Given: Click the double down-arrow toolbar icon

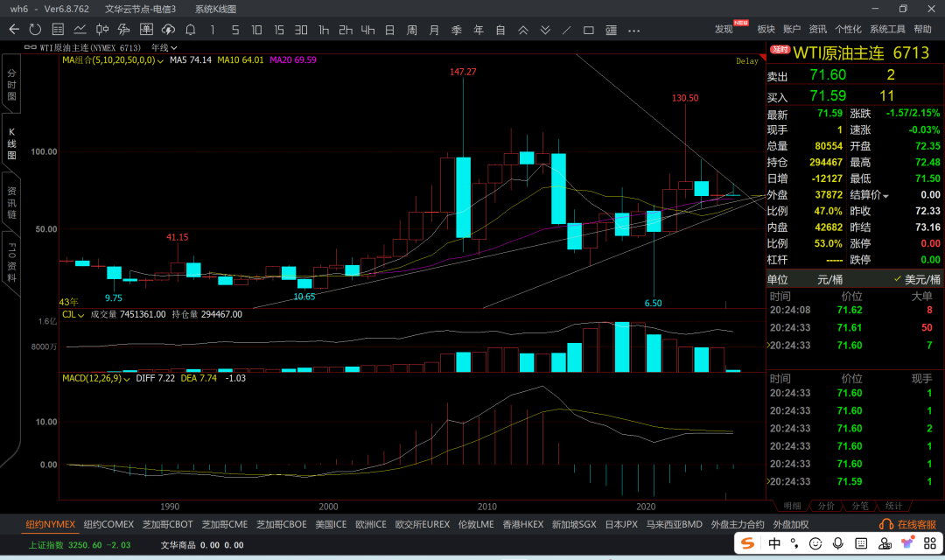Looking at the screenshot, I should 545,30.
